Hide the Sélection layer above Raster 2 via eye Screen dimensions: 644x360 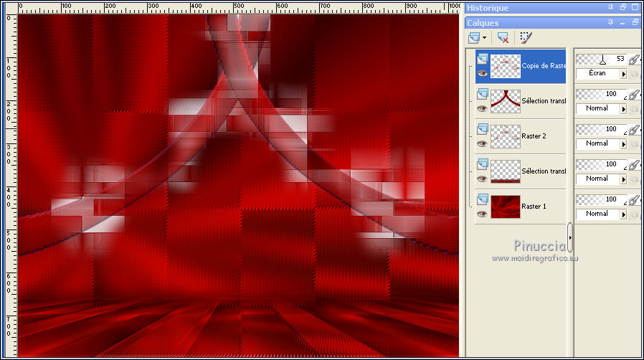tap(482, 109)
